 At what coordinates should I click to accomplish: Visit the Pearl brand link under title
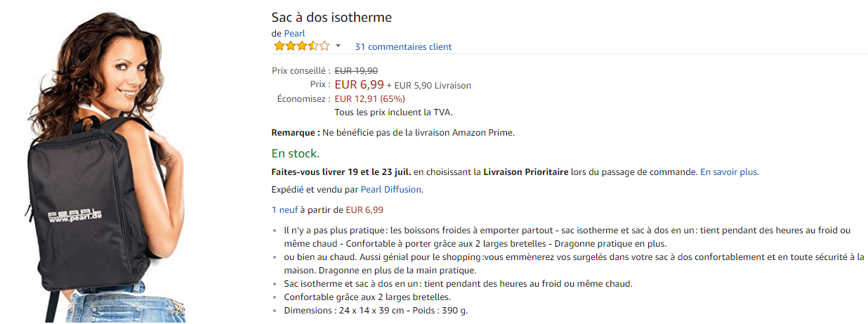pyautogui.click(x=294, y=33)
